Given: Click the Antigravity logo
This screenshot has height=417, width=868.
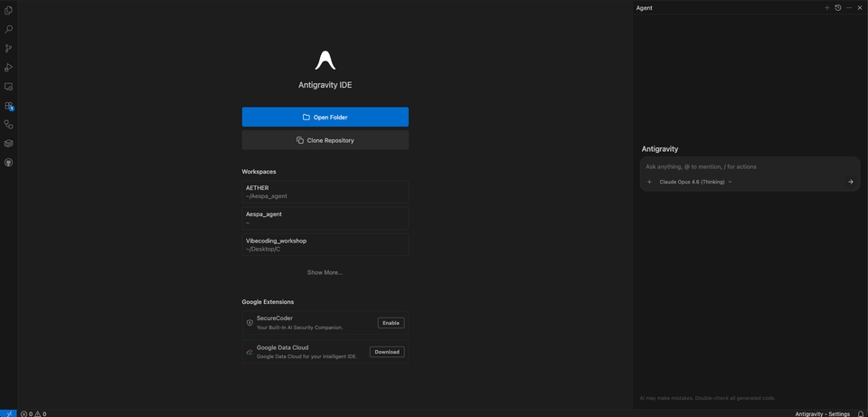Looking at the screenshot, I should click(x=325, y=61).
